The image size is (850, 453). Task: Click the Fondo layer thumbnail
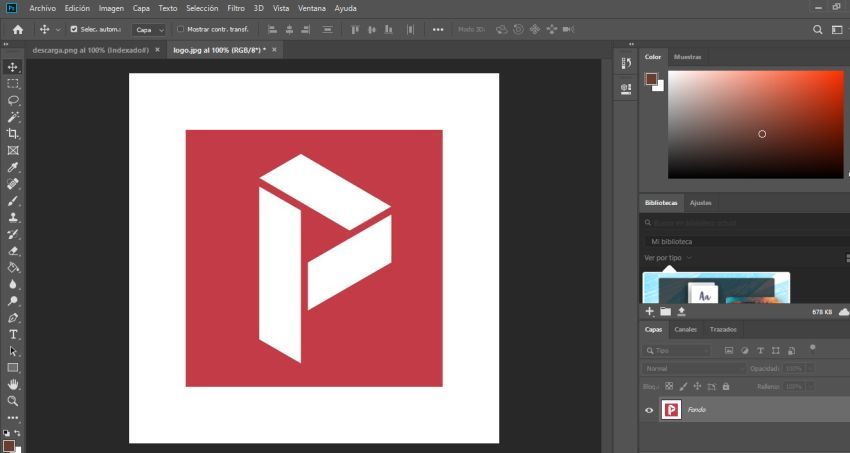pos(672,410)
